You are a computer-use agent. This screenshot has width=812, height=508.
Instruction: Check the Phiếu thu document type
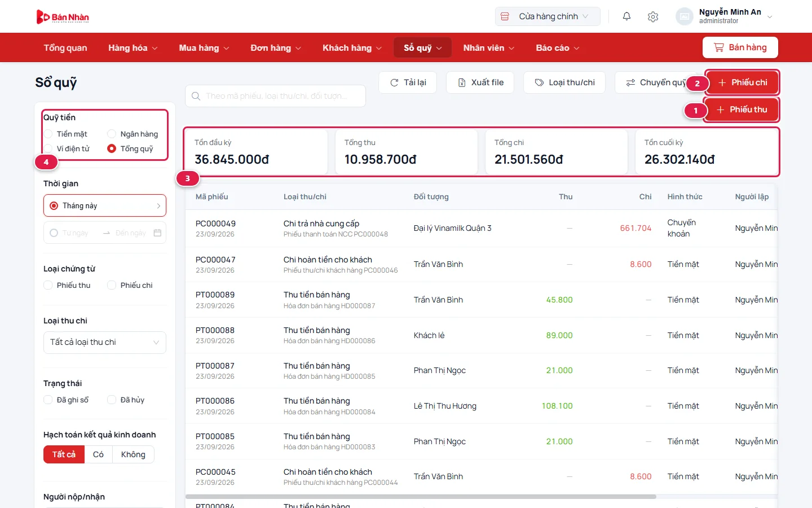(x=48, y=285)
